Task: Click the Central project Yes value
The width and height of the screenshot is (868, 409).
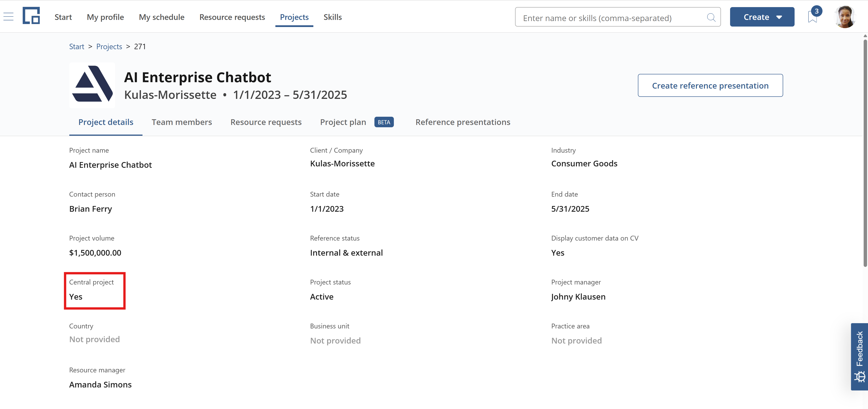Action: pos(75,296)
